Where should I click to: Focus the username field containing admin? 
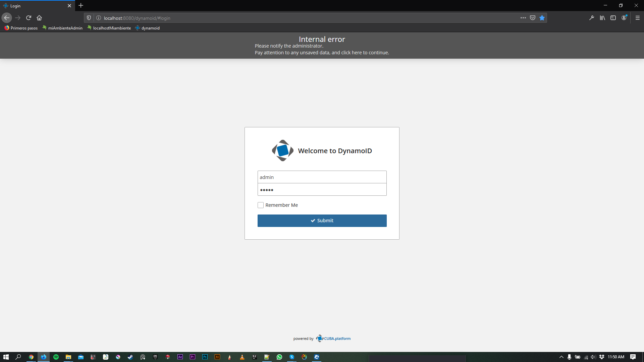coord(322,177)
